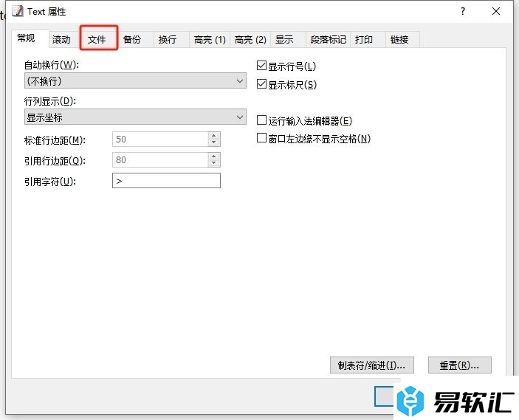Expand the 自动换行 dropdown
The width and height of the screenshot is (519, 420).
[135, 80]
